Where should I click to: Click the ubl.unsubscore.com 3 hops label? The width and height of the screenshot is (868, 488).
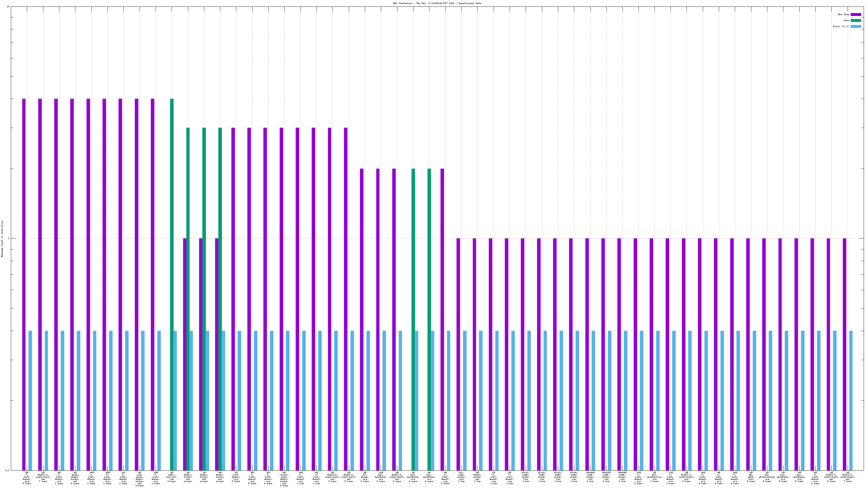pos(654,477)
